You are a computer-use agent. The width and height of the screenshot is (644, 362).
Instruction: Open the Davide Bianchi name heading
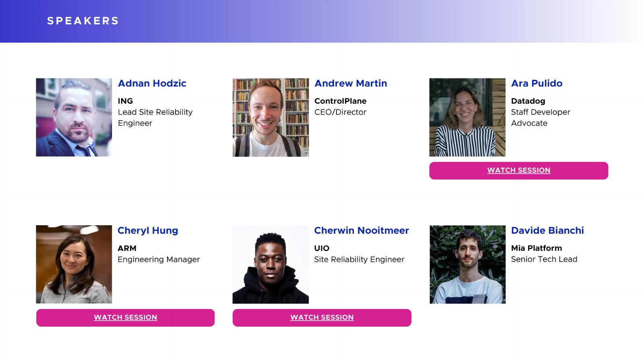coord(547,230)
